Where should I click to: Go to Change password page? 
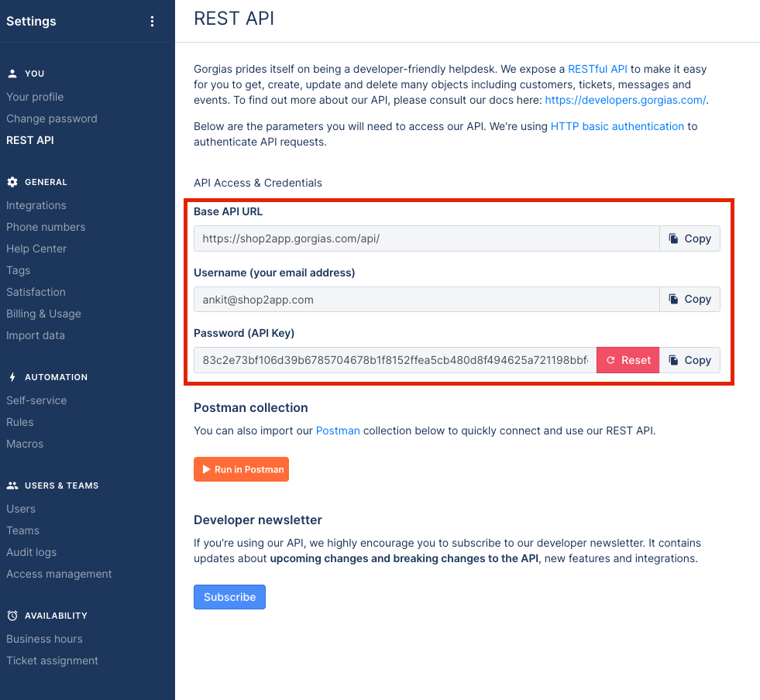click(52, 118)
